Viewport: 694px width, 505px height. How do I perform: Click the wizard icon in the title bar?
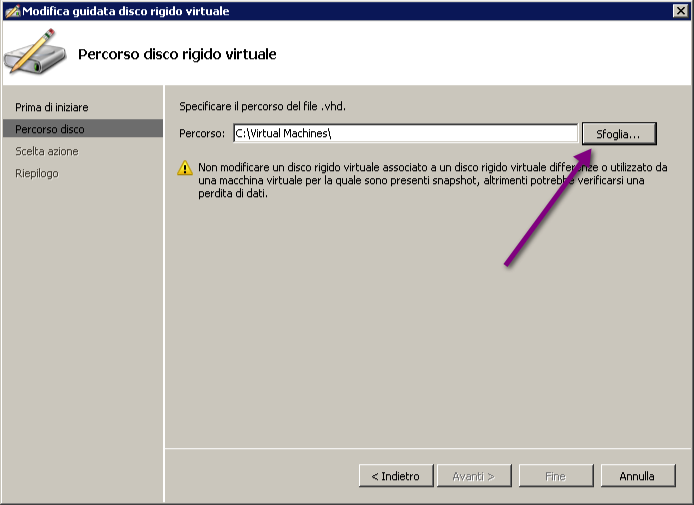click(12, 11)
